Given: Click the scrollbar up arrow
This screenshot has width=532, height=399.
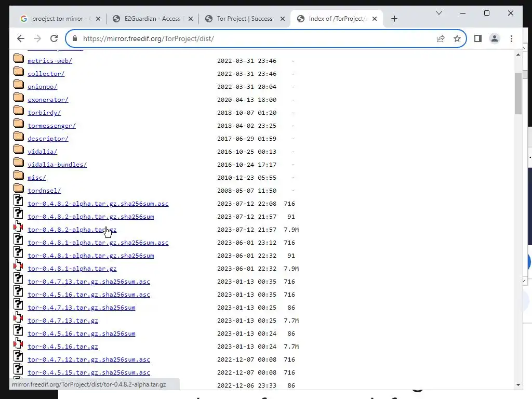Looking at the screenshot, I should click(x=518, y=55).
